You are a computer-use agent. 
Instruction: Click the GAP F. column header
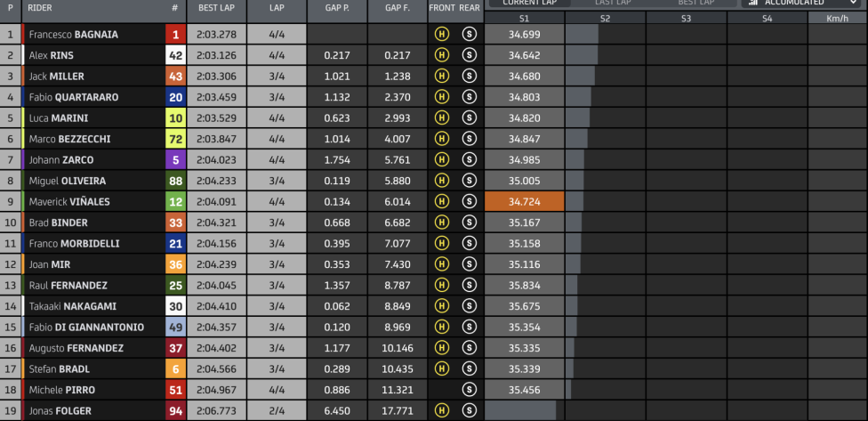[397, 8]
